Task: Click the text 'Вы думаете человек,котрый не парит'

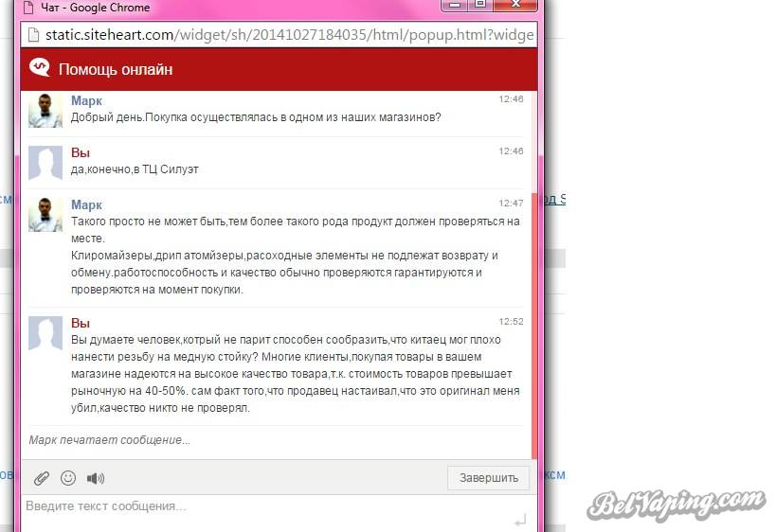Action: [x=171, y=340]
